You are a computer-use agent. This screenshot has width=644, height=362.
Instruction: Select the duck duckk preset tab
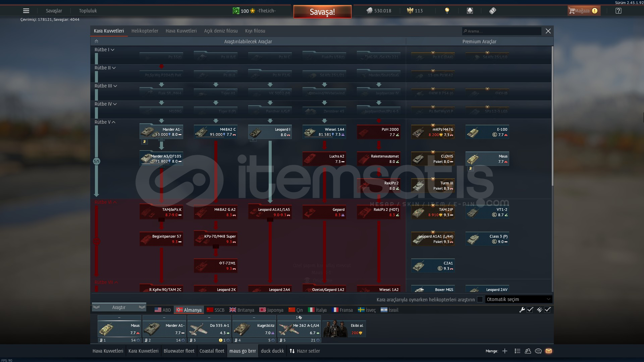272,351
